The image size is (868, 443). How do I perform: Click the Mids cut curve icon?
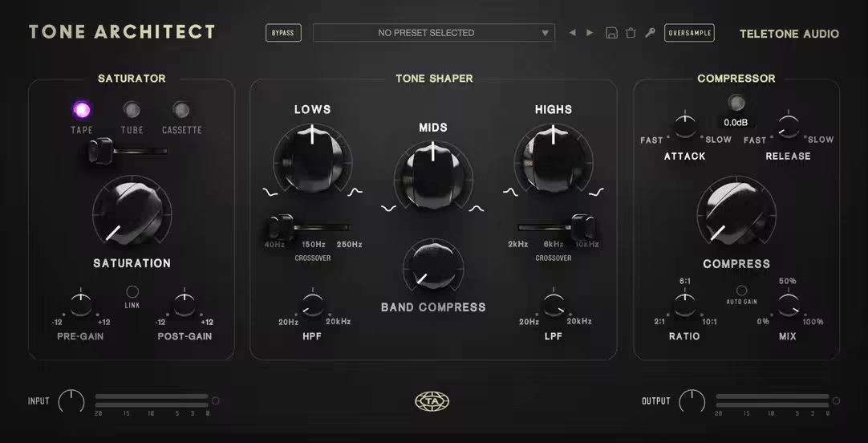(388, 209)
